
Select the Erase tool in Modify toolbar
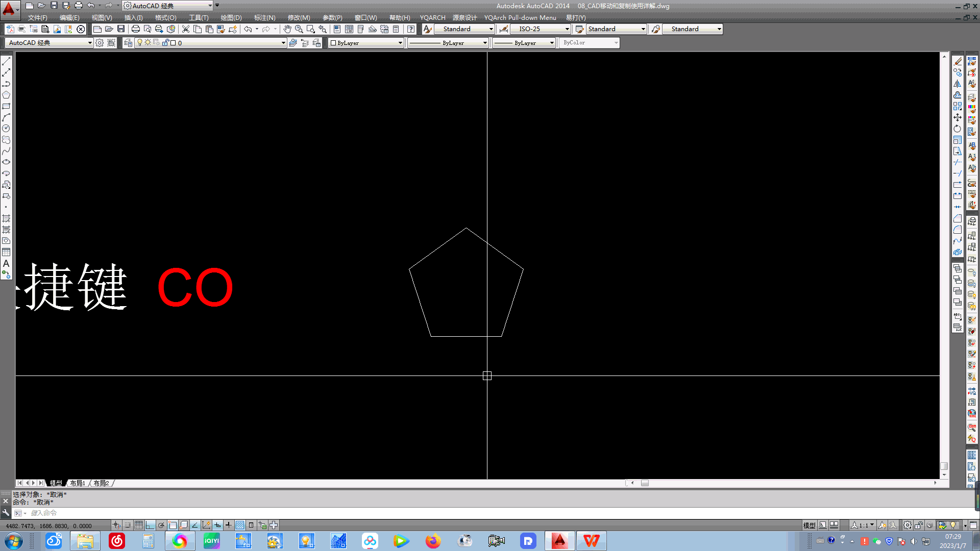pyautogui.click(x=958, y=61)
